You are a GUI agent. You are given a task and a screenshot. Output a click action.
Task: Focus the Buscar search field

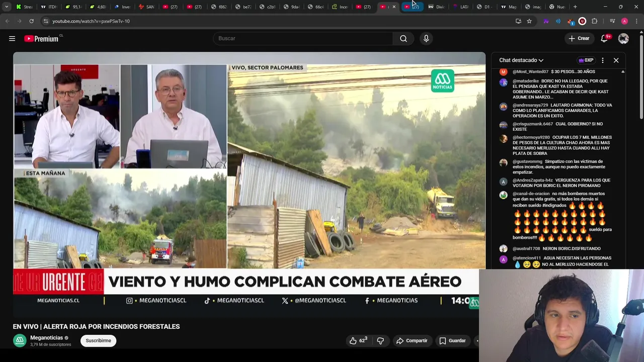coord(303,39)
